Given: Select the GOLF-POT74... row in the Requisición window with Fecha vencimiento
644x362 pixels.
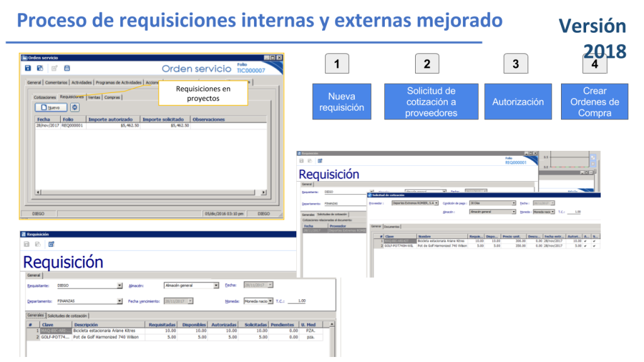Looking at the screenshot, I should click(x=175, y=337).
